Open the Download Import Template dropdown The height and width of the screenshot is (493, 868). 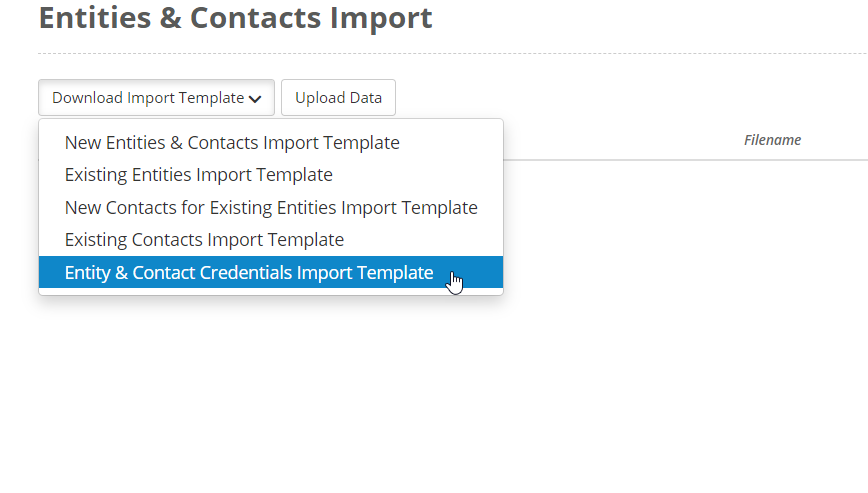click(x=156, y=98)
